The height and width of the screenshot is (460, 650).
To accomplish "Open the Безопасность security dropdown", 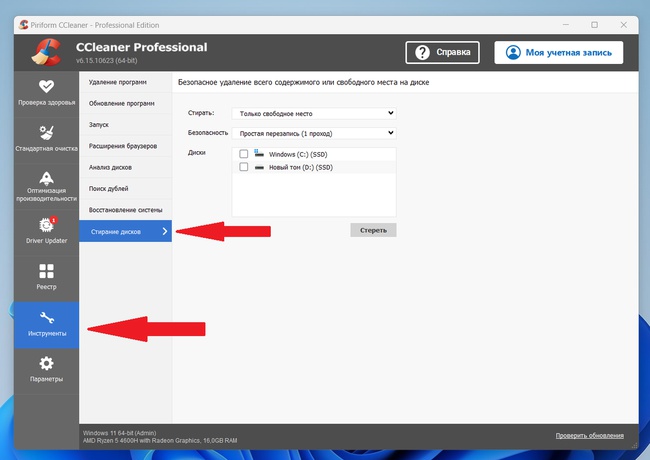I will 314,133.
